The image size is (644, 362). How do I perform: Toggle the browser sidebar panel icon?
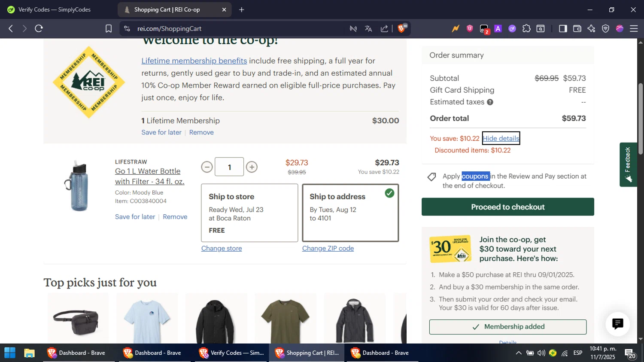click(563, 29)
